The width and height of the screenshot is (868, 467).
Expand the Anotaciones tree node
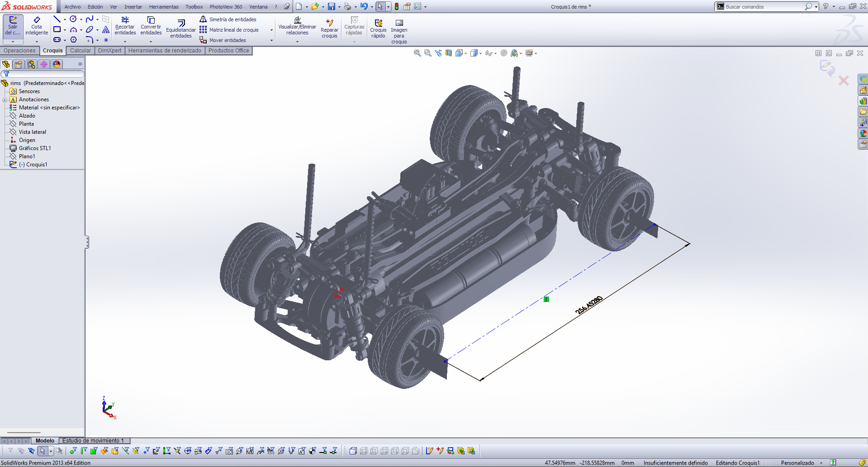tap(5, 100)
